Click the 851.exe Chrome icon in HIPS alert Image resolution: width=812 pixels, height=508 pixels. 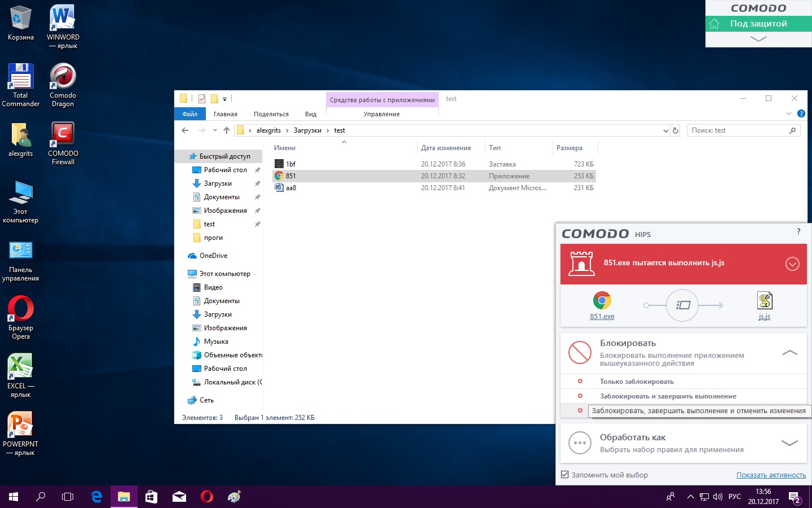pos(602,301)
